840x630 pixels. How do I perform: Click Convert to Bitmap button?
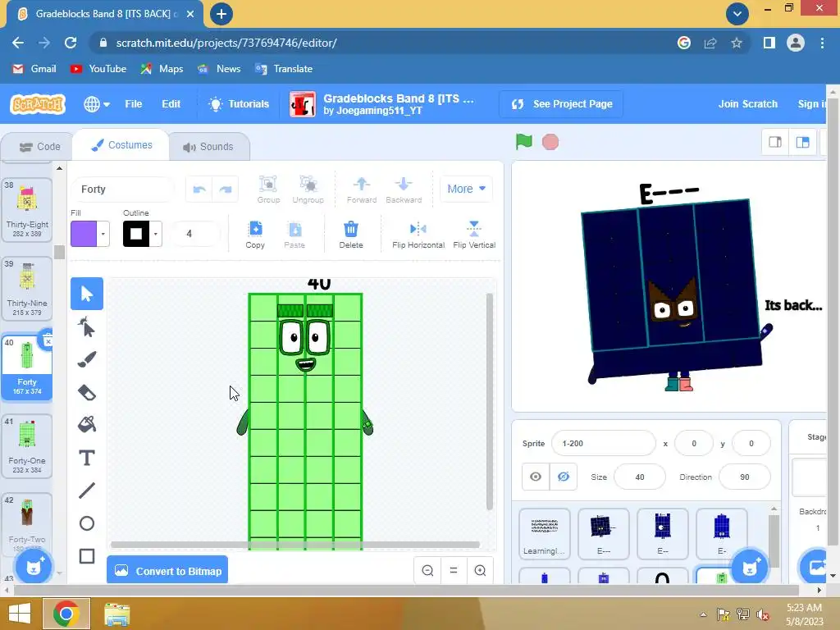tap(167, 571)
